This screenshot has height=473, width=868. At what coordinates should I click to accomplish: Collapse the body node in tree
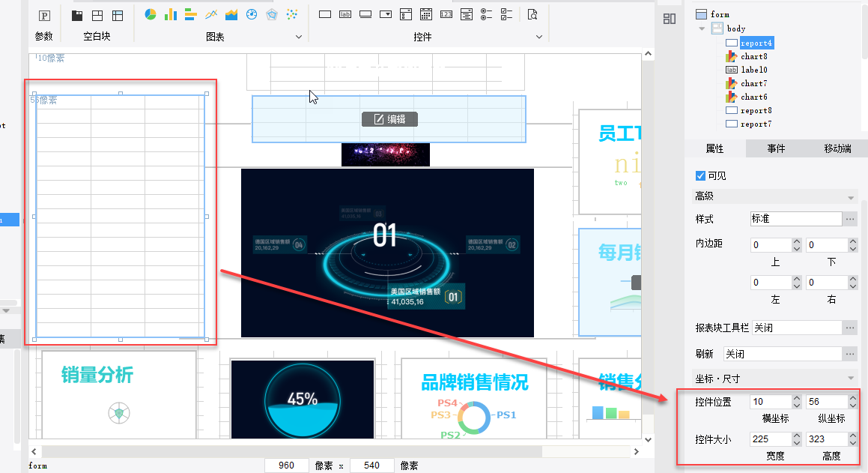pos(702,28)
